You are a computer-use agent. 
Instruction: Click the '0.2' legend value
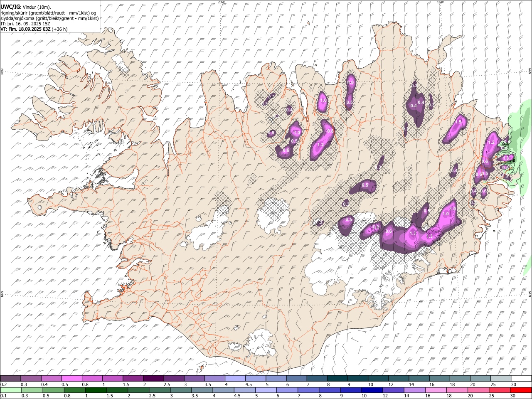tap(4, 384)
